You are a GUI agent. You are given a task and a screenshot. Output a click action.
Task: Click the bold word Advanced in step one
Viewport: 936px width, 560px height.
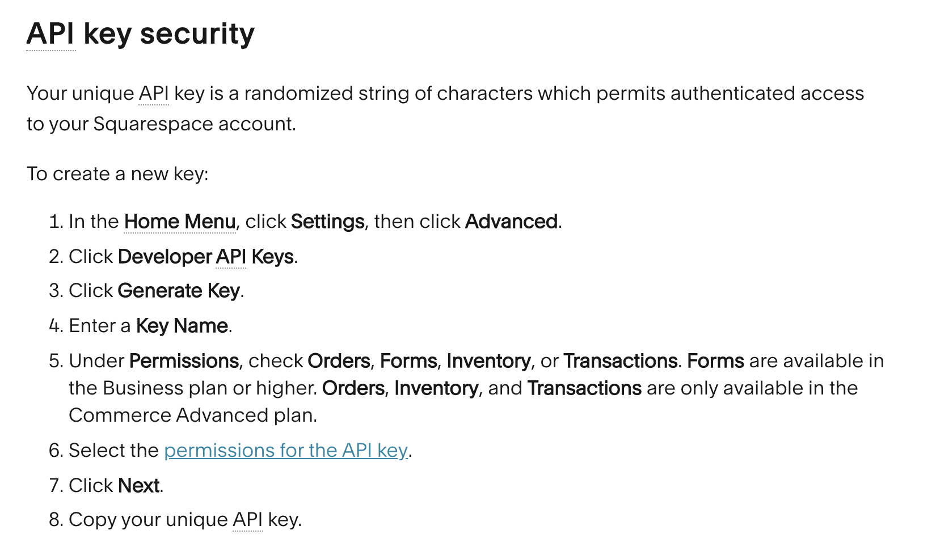tap(511, 222)
